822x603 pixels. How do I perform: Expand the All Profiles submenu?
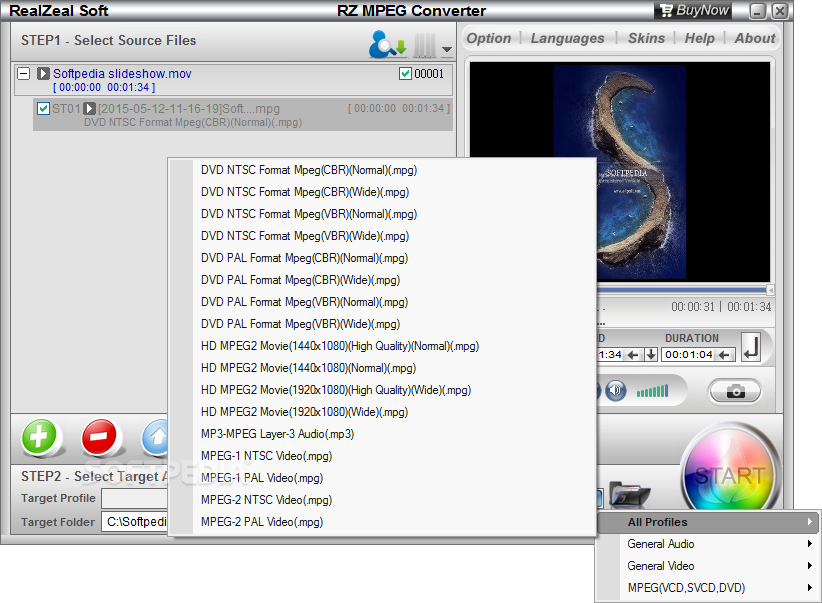(708, 522)
